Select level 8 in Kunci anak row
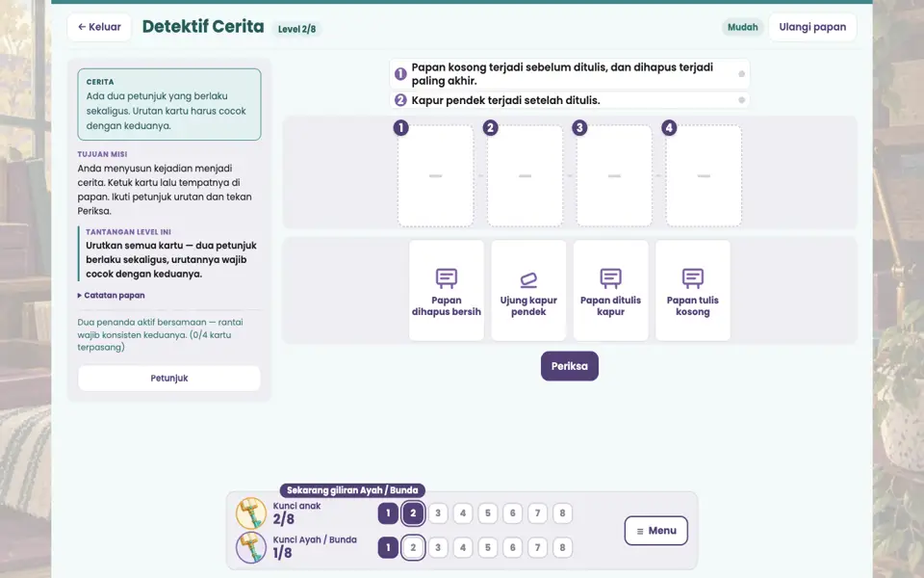The image size is (924, 578). 562,513
